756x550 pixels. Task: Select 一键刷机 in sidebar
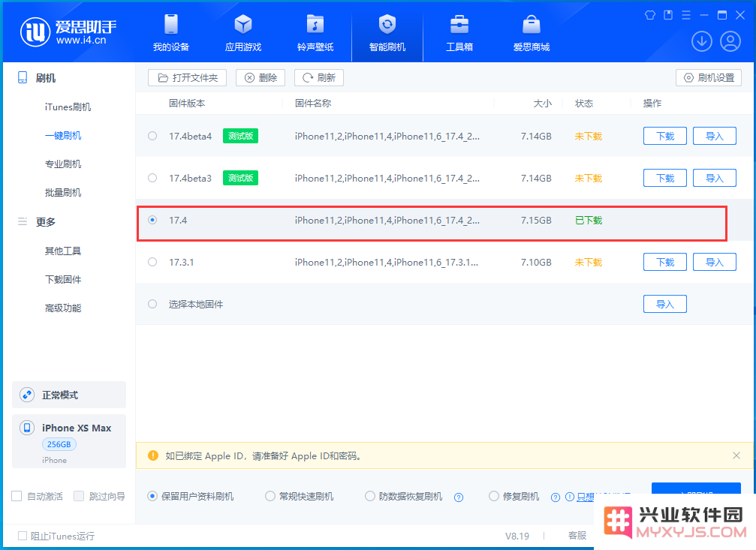click(x=63, y=136)
